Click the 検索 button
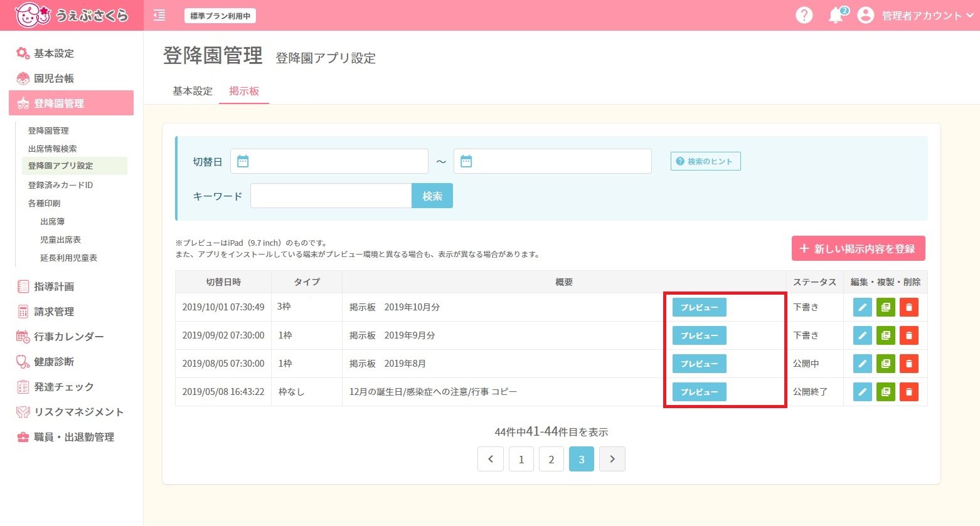The height and width of the screenshot is (526, 980). [432, 196]
